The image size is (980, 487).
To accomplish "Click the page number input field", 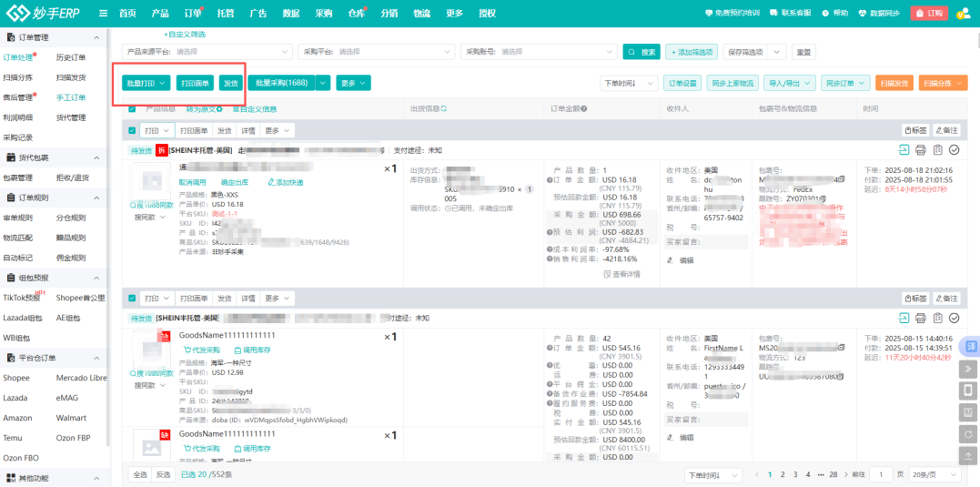I will (880, 475).
